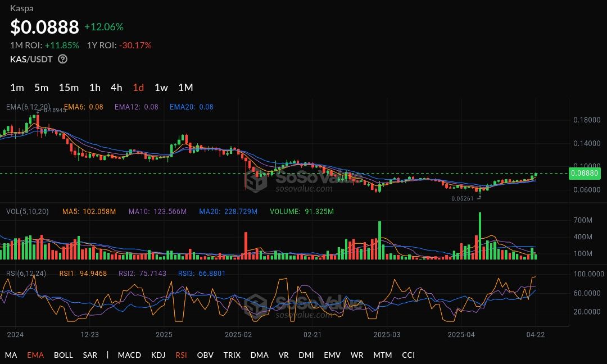Enable the SAR overlay indicator
The image size is (607, 364).
90,355
